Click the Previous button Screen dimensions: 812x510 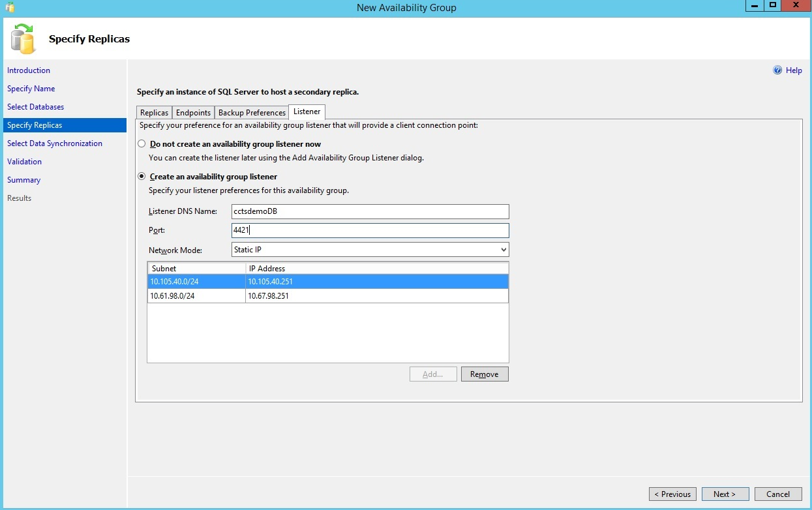(x=672, y=494)
